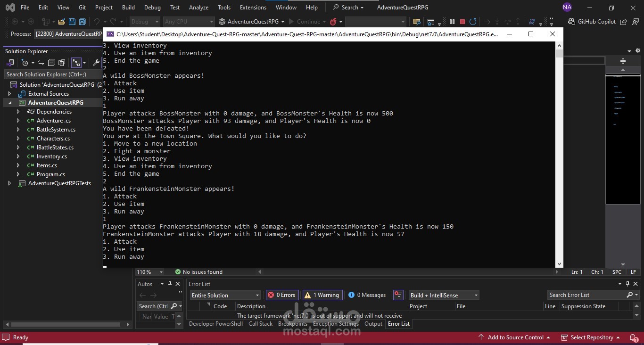The height and width of the screenshot is (345, 644).
Task: Click the Share icon next to GitHub Copilot
Action: coord(624,22)
